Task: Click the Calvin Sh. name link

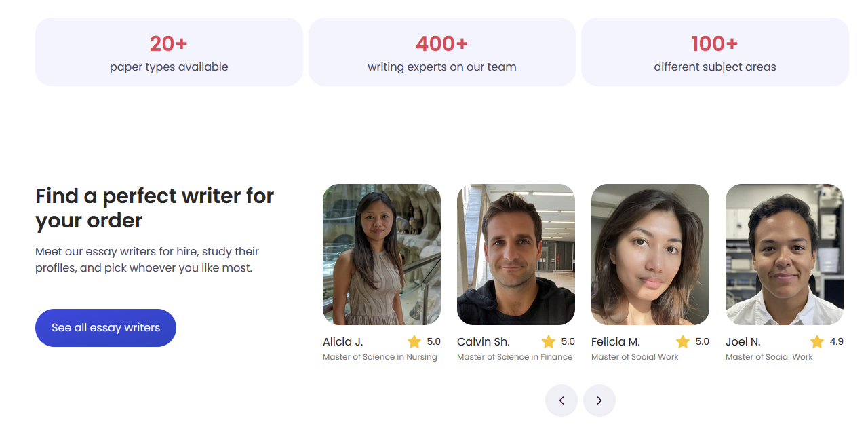Action: pos(484,341)
